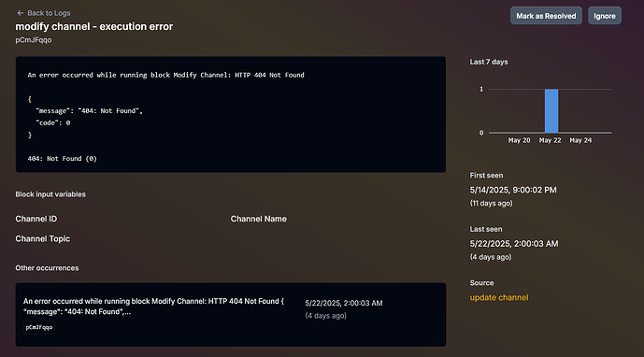Screen dimensions: 644x357
Task: Click the May 20 chart axis label
Action: (519, 140)
